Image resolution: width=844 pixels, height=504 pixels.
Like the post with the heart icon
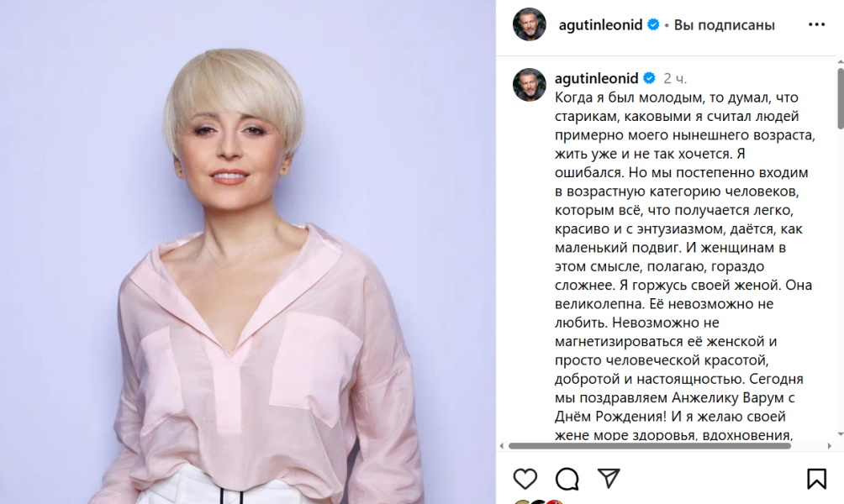pos(525,479)
